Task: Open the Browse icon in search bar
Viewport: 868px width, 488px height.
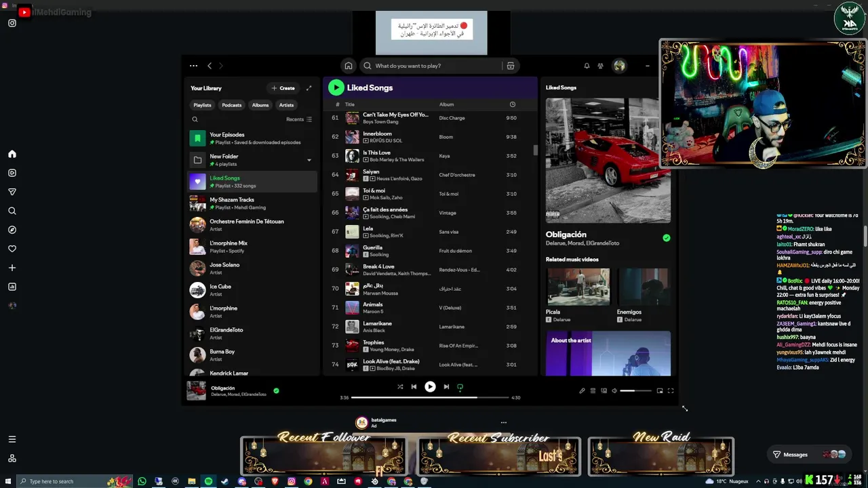Action: pos(511,66)
